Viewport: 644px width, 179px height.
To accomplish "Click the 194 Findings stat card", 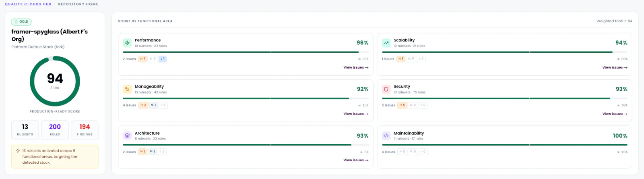I will [x=85, y=130].
